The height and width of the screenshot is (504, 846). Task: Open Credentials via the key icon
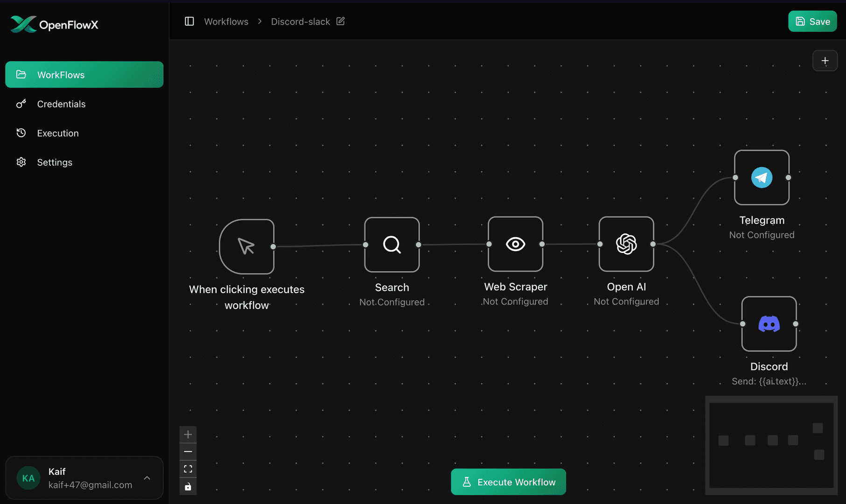(x=21, y=104)
